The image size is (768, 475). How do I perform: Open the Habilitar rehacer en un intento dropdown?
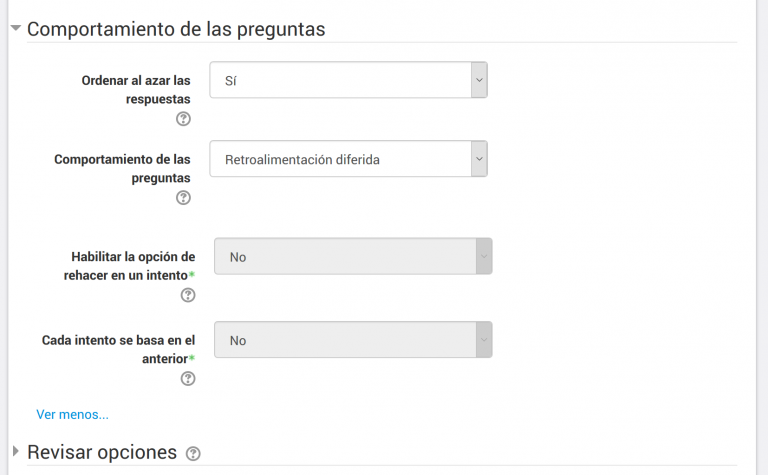coord(353,256)
